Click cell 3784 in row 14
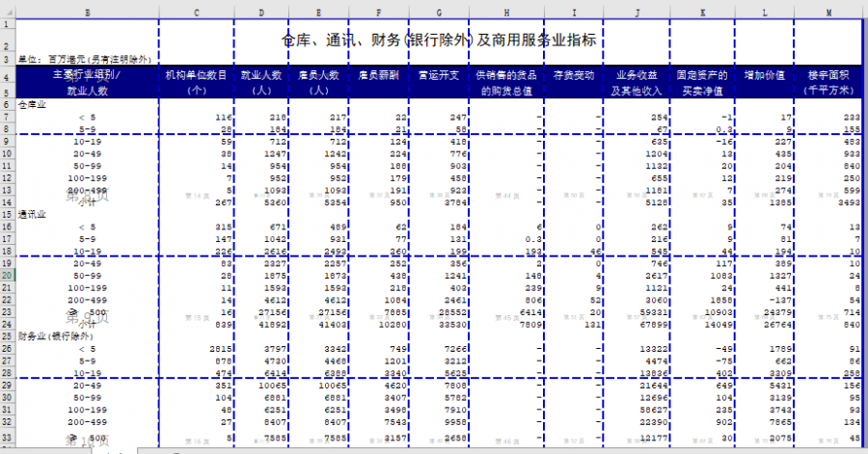This screenshot has width=868, height=454. [455, 202]
